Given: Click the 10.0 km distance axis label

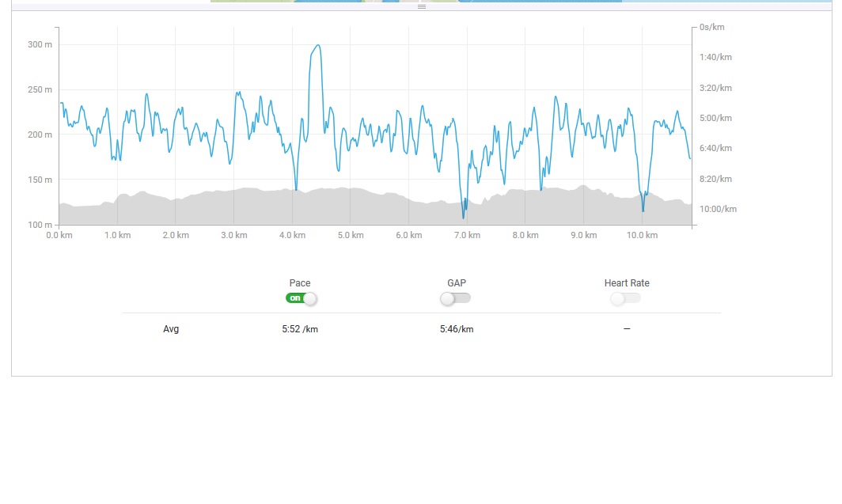Looking at the screenshot, I should click(x=642, y=235).
